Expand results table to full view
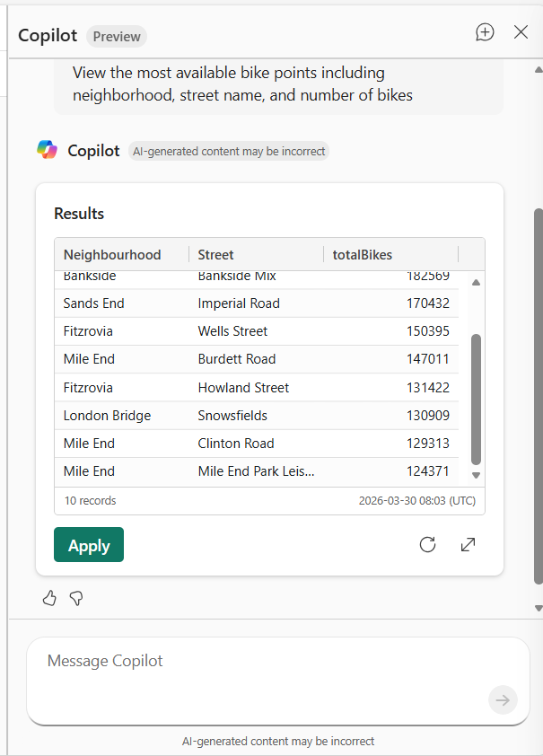The width and height of the screenshot is (543, 756). (468, 545)
